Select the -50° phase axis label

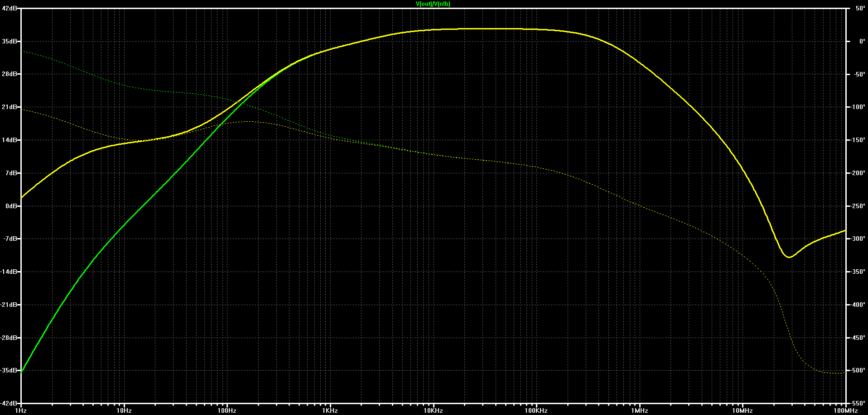click(x=859, y=74)
